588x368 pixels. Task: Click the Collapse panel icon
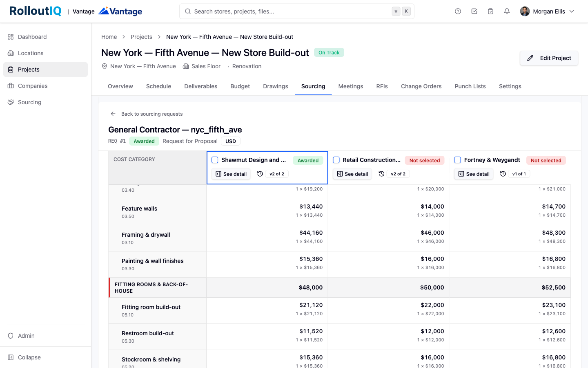click(11, 357)
